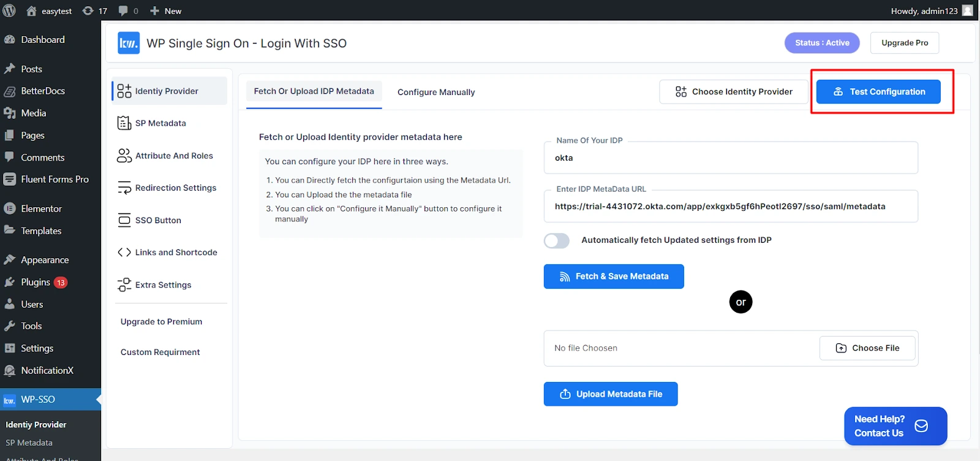The width and height of the screenshot is (980, 461).
Task: Click Need Help? Contact Us widget
Action: point(895,426)
